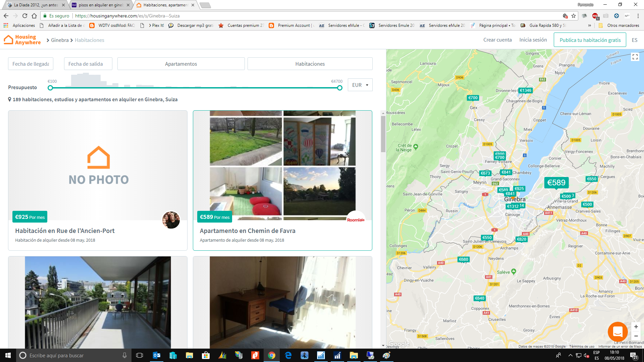Screen dimensions: 644x362
Task: Click the maximum budget slider handle
Action: tap(340, 88)
